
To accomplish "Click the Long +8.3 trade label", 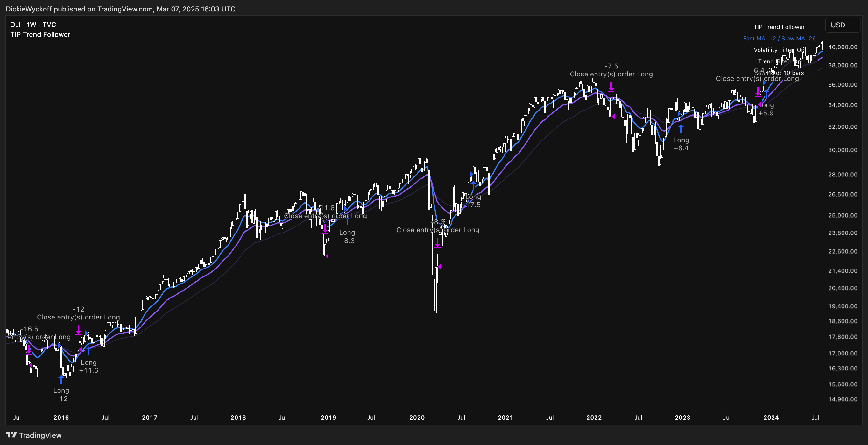I will pos(347,237).
